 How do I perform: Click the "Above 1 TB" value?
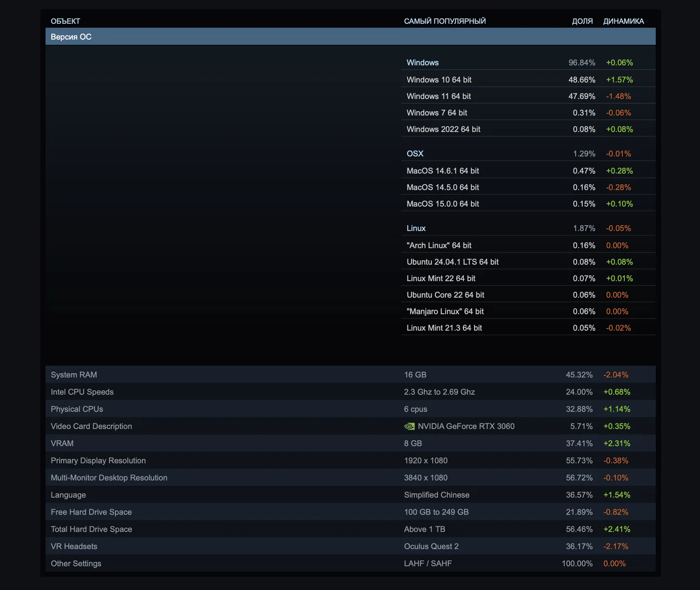[x=425, y=529]
